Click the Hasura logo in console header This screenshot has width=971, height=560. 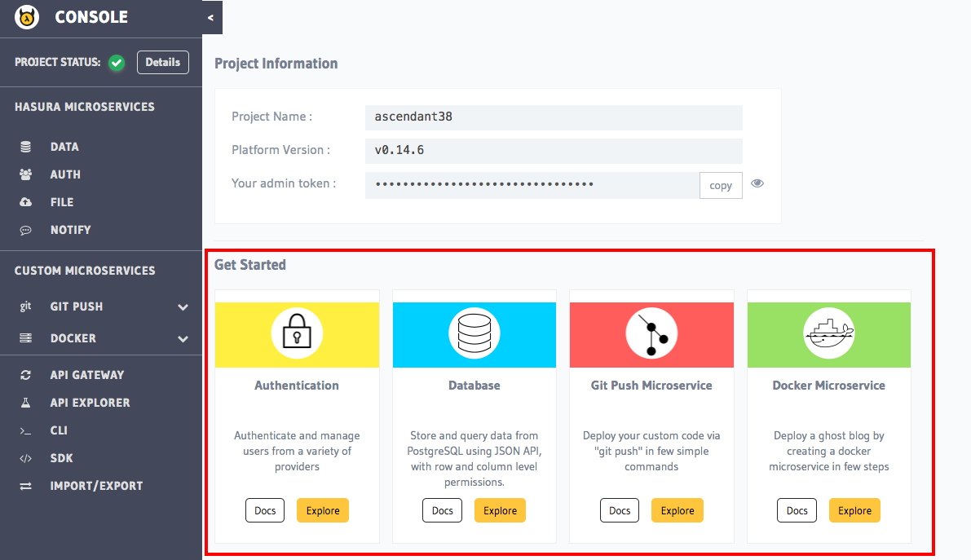tap(28, 16)
